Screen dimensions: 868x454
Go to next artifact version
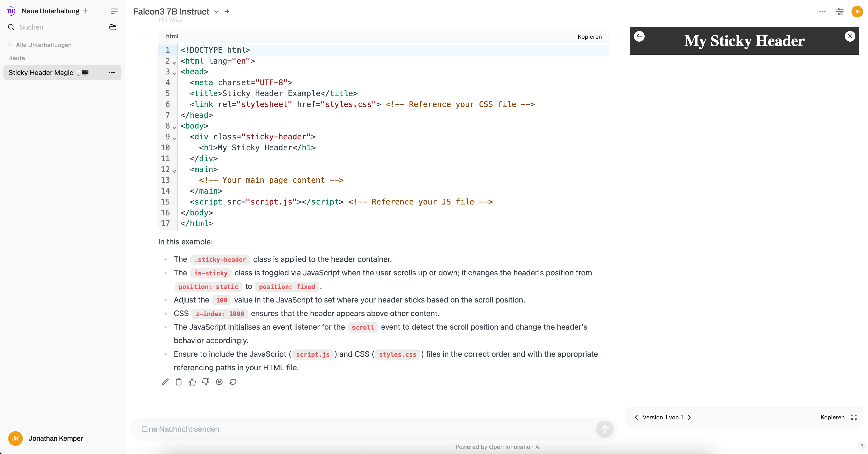[689, 417]
